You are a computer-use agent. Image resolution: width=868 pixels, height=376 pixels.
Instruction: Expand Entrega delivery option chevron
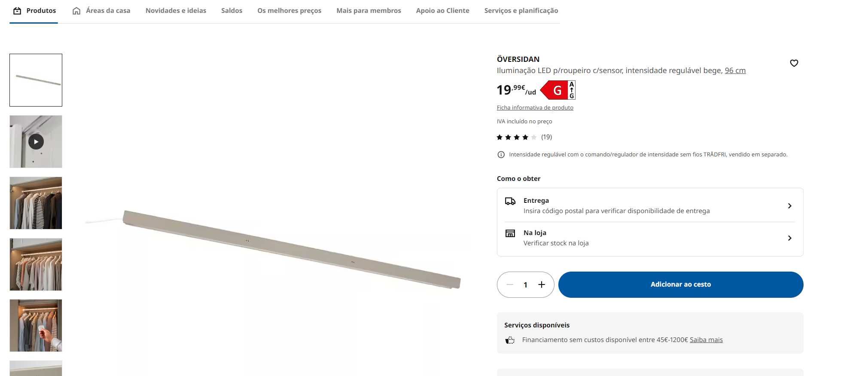pos(789,206)
